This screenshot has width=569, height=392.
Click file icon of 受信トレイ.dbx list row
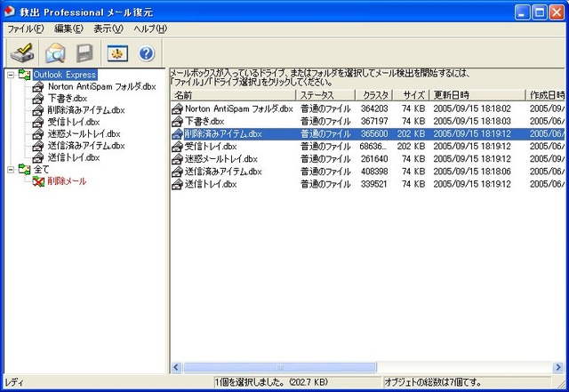pos(177,147)
